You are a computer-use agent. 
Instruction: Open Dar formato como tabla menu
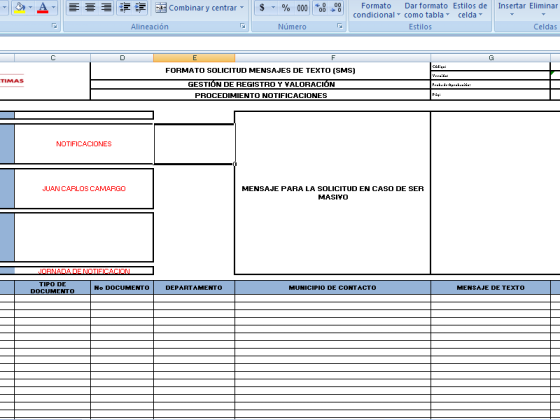426,10
